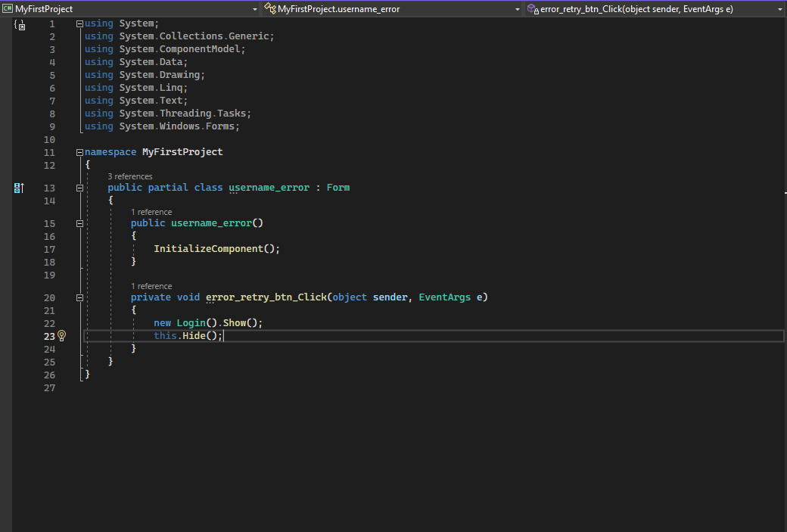Click the Form base class name
Viewport: 787px width, 532px height.
pos(338,188)
